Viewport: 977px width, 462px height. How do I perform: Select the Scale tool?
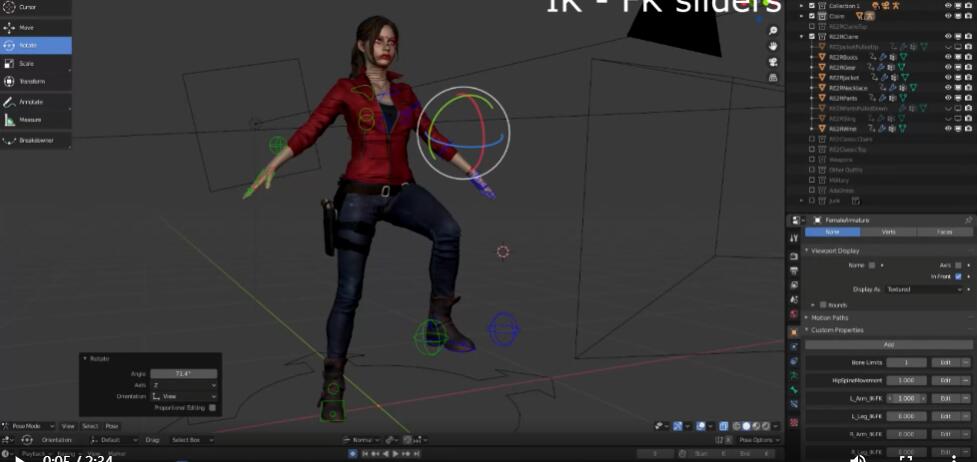click(36, 64)
